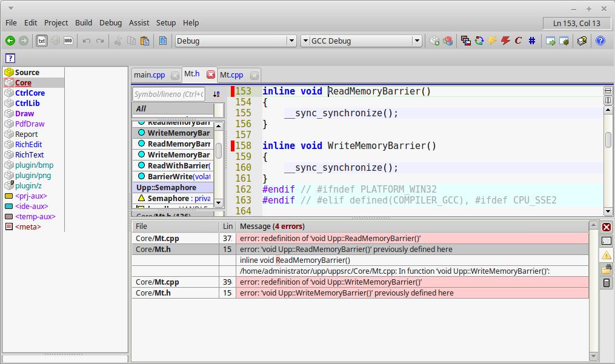
Task: Select the CtrlCore package
Action: (30, 93)
